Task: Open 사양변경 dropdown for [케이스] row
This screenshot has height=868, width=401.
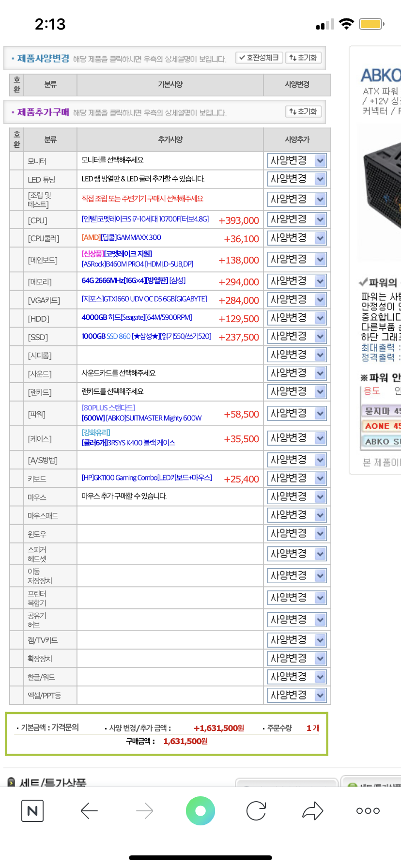Action: coord(297,438)
